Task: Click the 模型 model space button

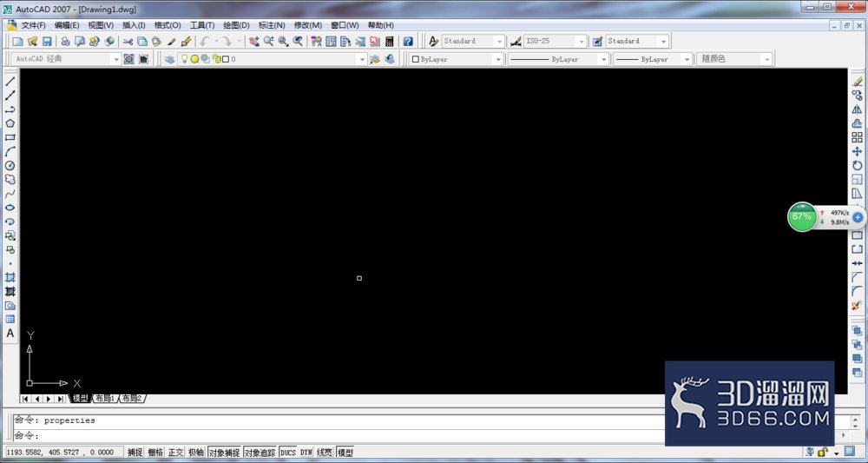Action: (345, 453)
